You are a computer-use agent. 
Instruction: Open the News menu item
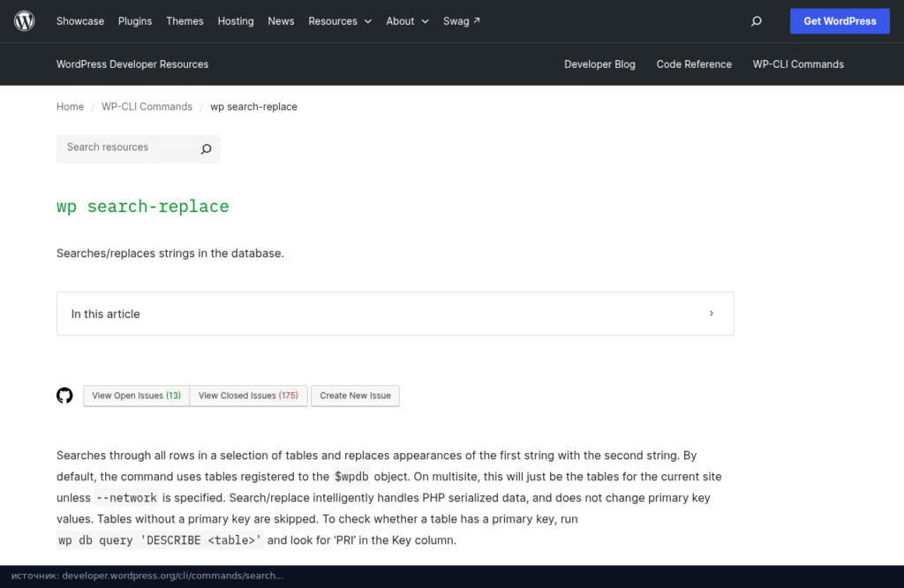click(281, 21)
